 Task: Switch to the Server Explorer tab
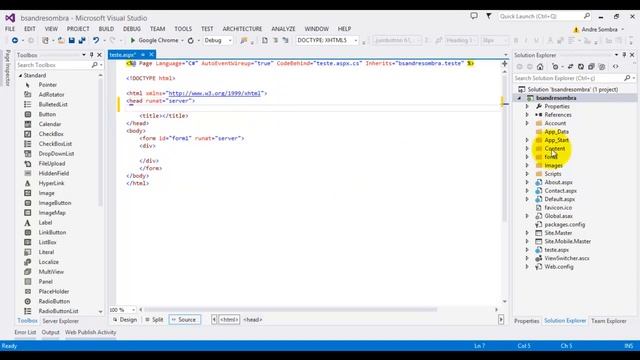point(60,321)
